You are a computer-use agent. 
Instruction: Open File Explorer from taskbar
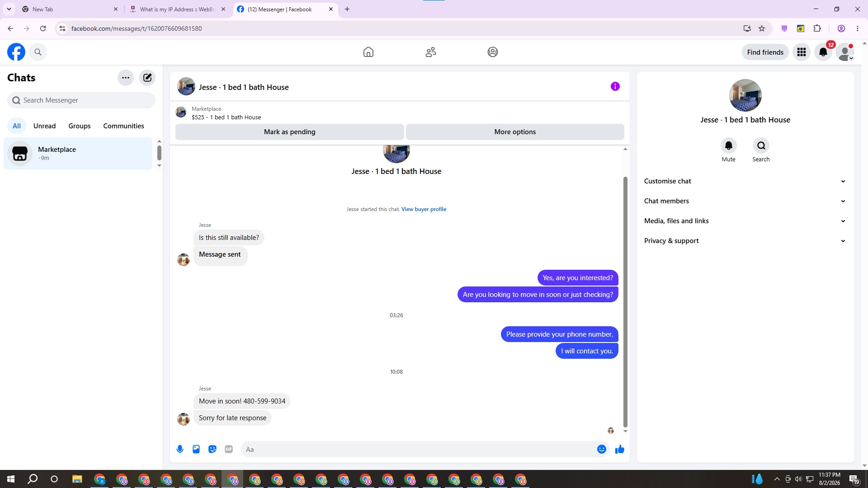click(x=77, y=479)
